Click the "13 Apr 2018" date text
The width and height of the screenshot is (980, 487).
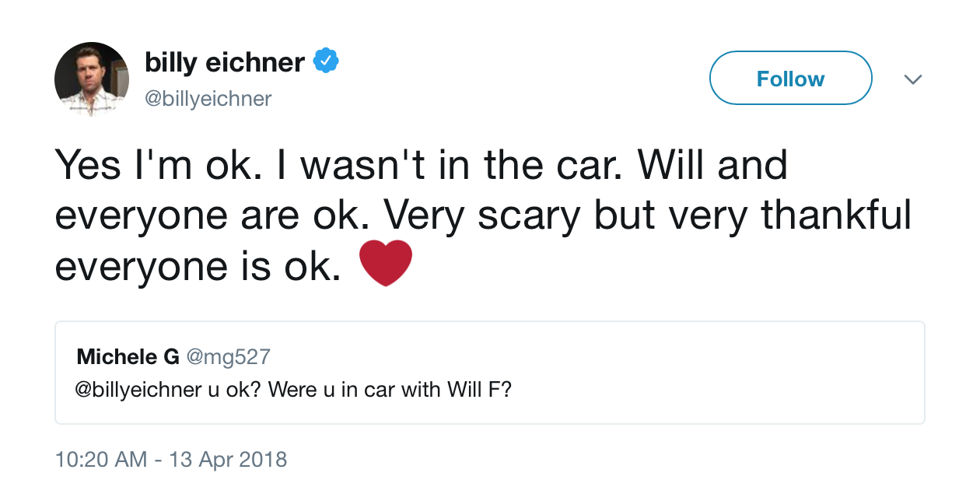point(228,459)
